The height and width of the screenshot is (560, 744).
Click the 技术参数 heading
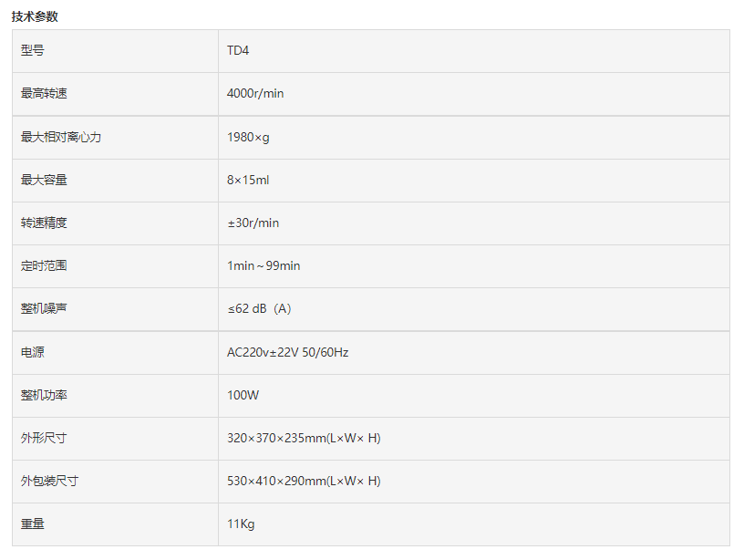point(35,16)
